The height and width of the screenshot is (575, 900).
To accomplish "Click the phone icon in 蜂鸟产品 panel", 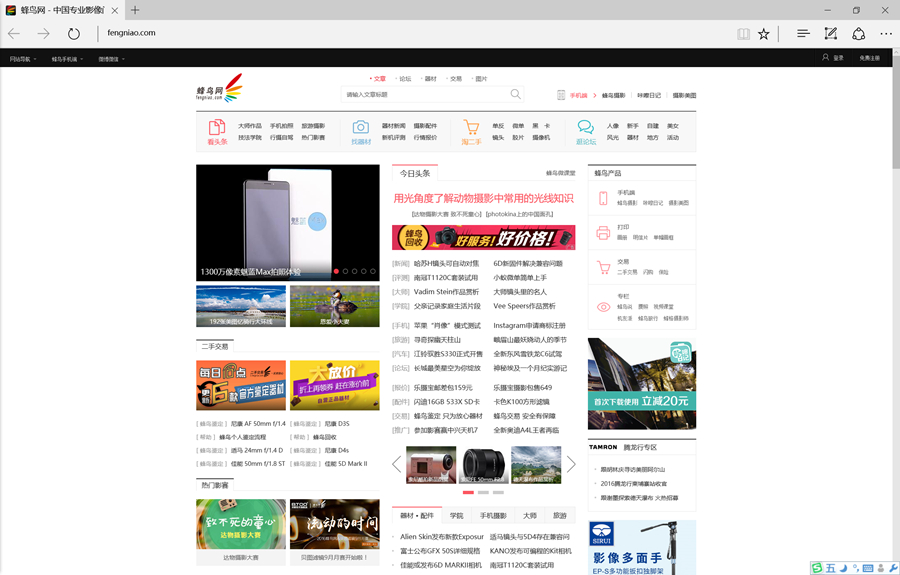I will (603, 198).
